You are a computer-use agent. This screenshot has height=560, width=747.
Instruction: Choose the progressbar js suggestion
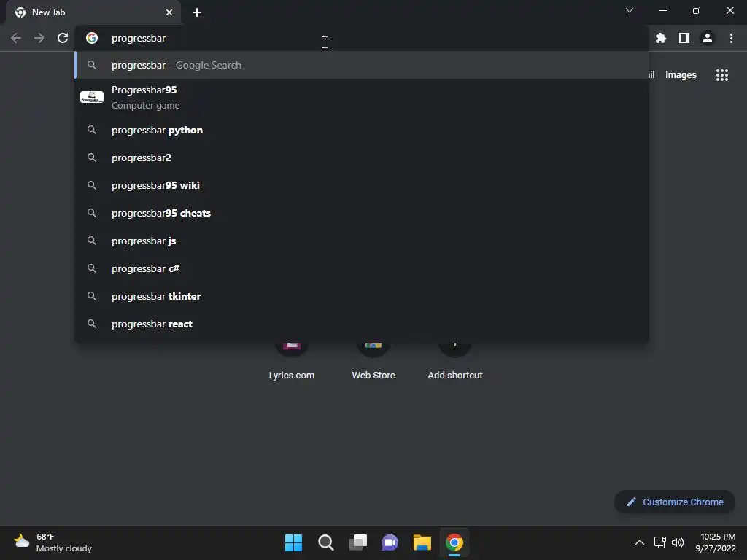pyautogui.click(x=362, y=241)
